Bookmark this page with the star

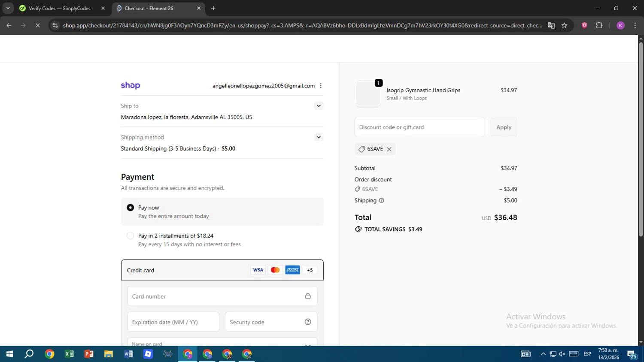(564, 25)
